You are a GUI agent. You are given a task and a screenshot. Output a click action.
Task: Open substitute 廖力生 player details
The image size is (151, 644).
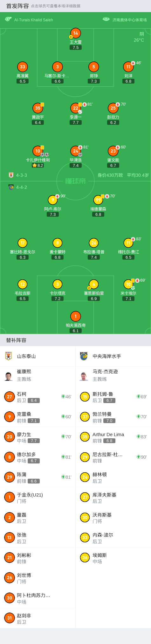[38, 437]
